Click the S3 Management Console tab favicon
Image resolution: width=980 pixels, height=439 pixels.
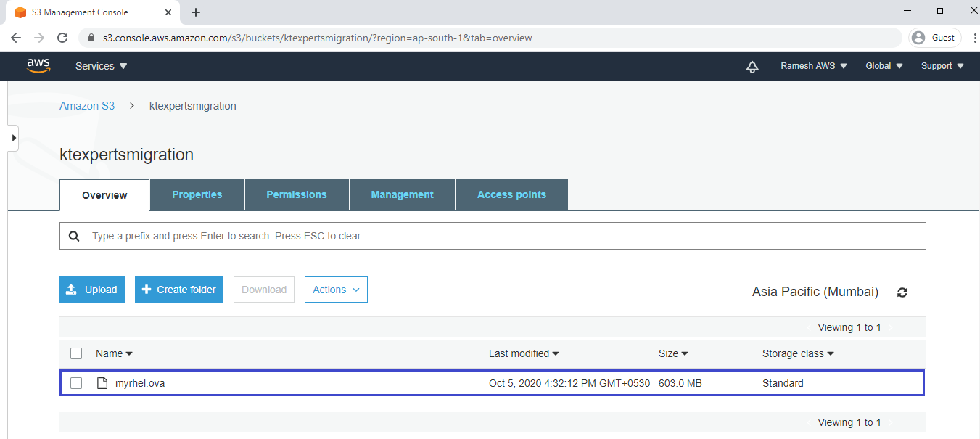click(20, 12)
